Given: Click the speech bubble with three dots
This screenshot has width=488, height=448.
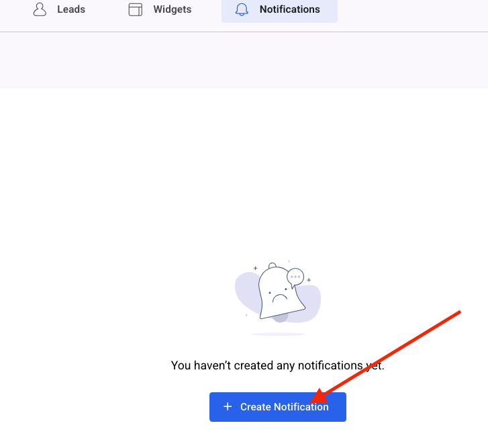Looking at the screenshot, I should (295, 276).
